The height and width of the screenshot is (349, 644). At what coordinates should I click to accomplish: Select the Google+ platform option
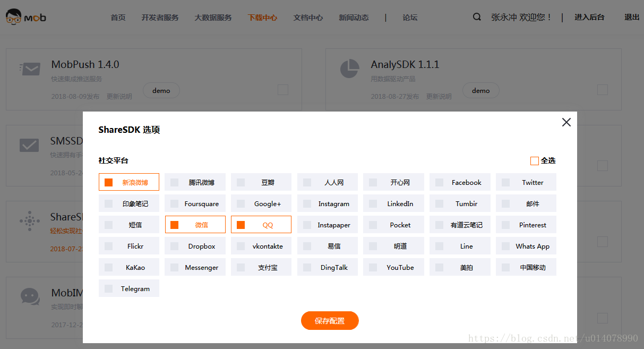[261, 203]
